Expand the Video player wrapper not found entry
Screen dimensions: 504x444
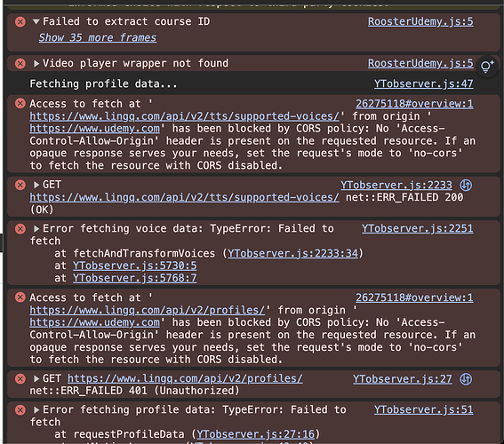point(36,64)
